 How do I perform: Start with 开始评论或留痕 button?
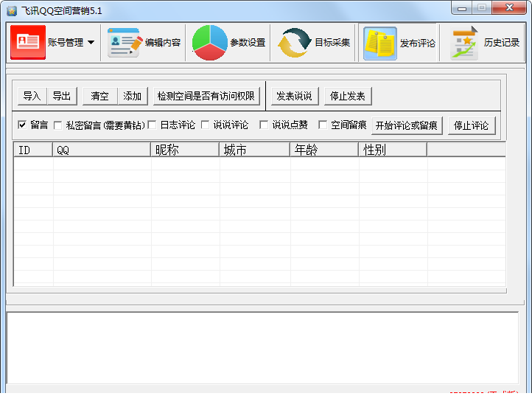tap(407, 125)
